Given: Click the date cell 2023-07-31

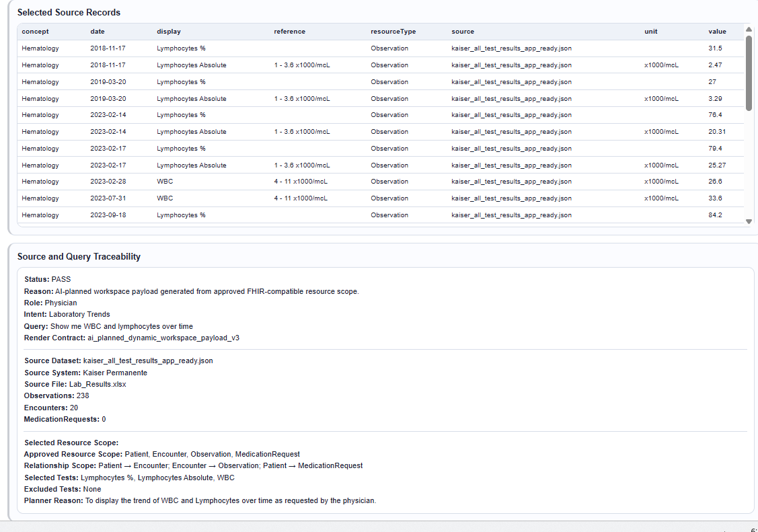Looking at the screenshot, I should pos(108,198).
